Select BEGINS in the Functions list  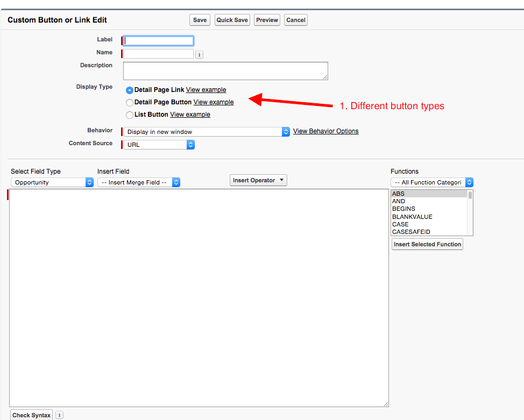[429, 209]
